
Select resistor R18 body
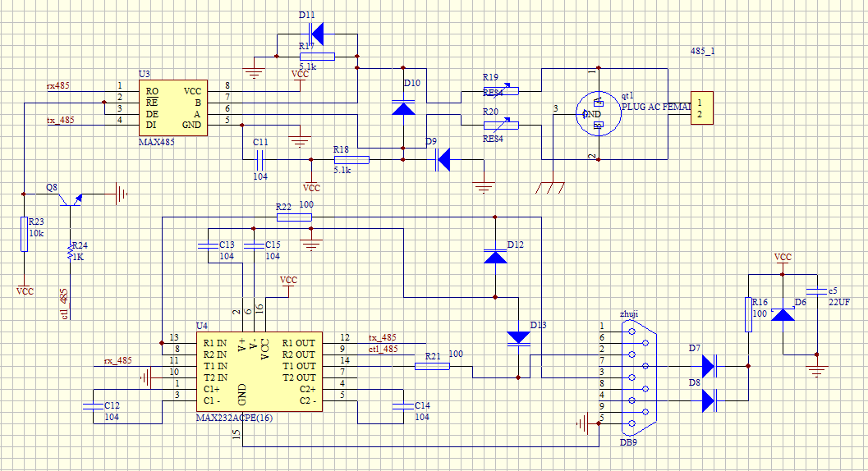pyautogui.click(x=351, y=159)
